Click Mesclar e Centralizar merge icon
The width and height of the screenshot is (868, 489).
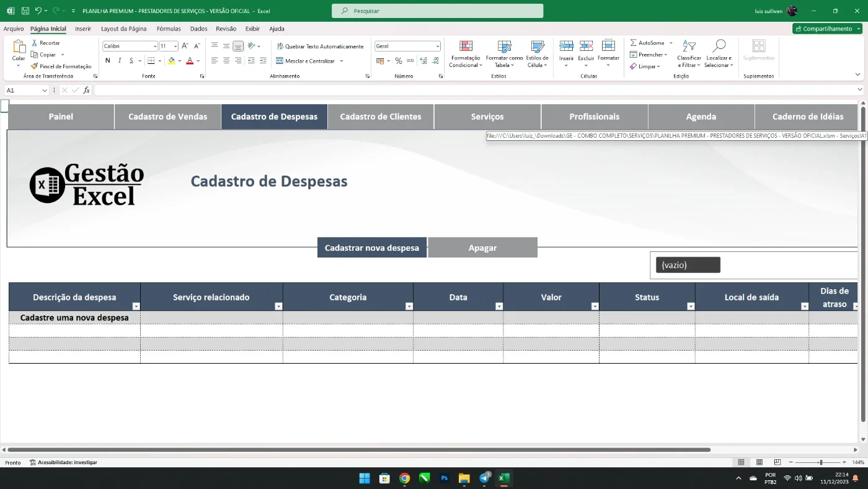click(x=280, y=61)
